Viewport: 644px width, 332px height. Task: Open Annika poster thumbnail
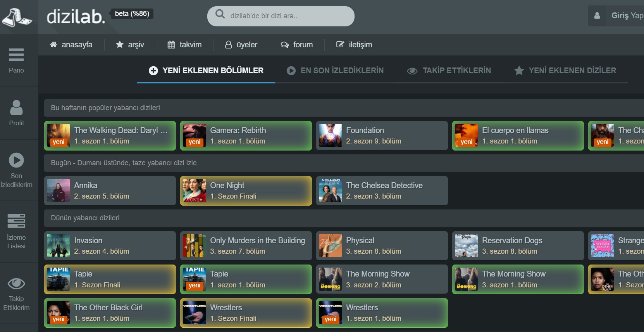tap(59, 190)
